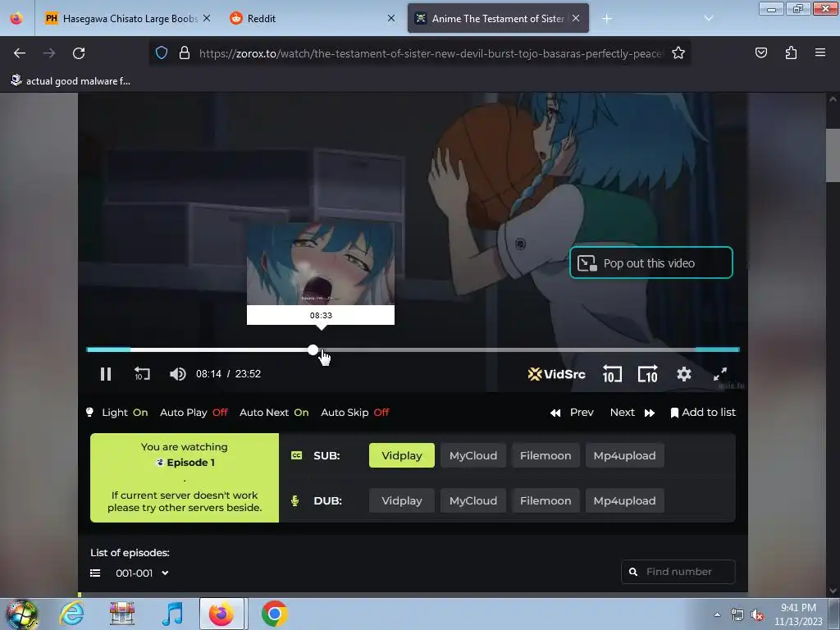
Task: Skip forward 10 seconds in player
Action: (648, 374)
